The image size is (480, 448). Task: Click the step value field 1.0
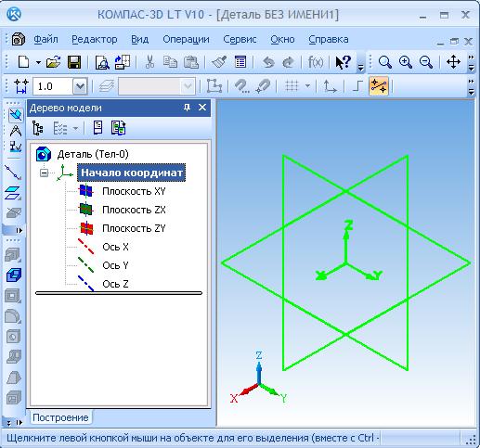click(x=53, y=86)
